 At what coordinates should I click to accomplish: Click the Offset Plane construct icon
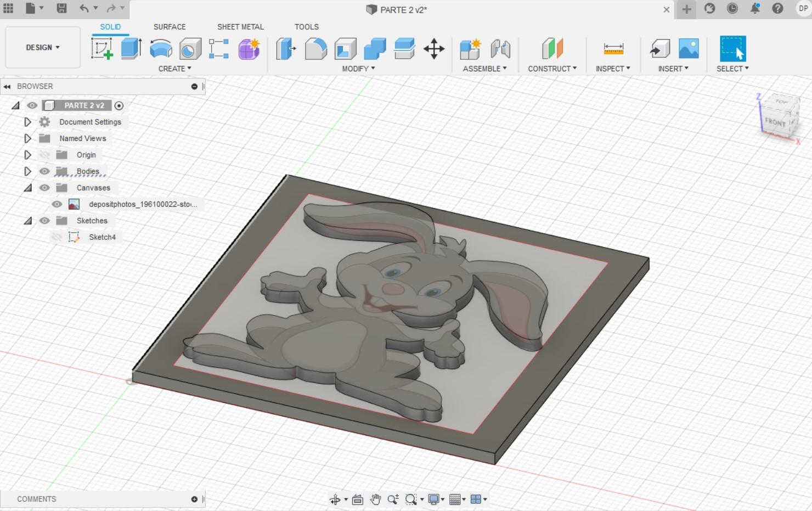point(552,48)
